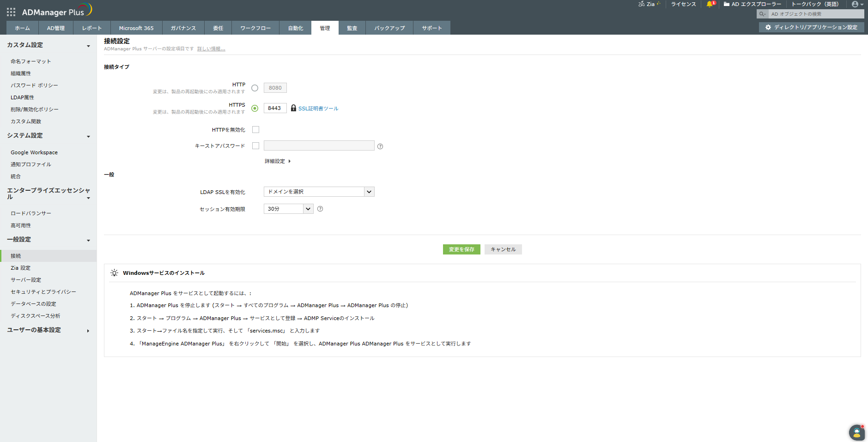Click the 変更を保存 button
Image resolution: width=868 pixels, height=442 pixels.
tap(461, 249)
